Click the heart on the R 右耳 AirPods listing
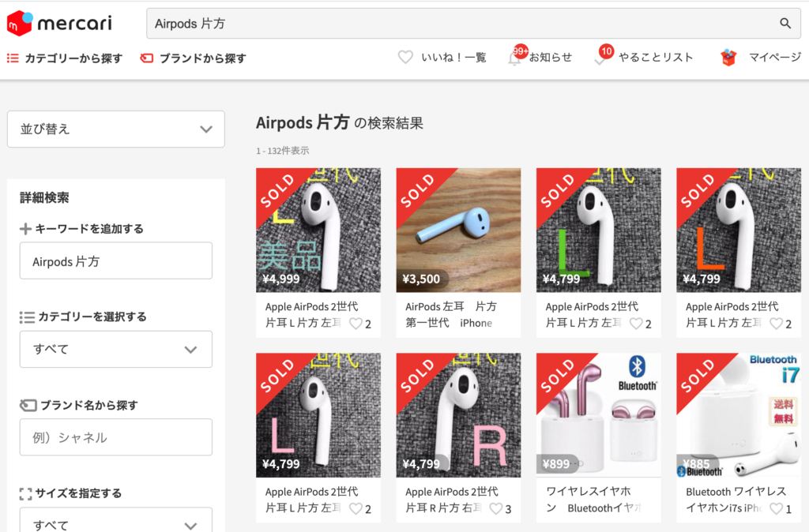This screenshot has width=809, height=532. coord(496,509)
